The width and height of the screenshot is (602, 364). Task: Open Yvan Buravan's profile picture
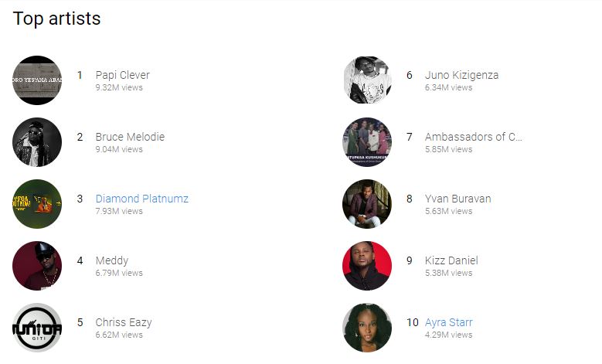click(367, 204)
